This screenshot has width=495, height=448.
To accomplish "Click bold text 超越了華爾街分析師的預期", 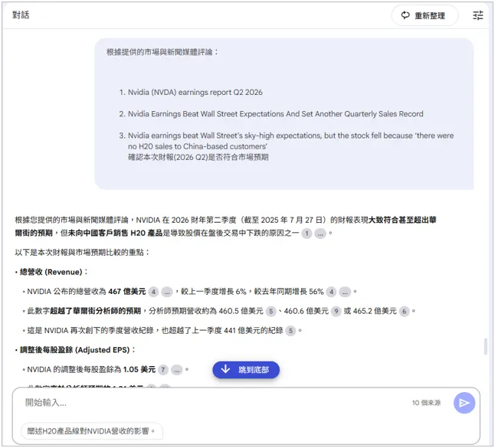I will click(x=95, y=312).
